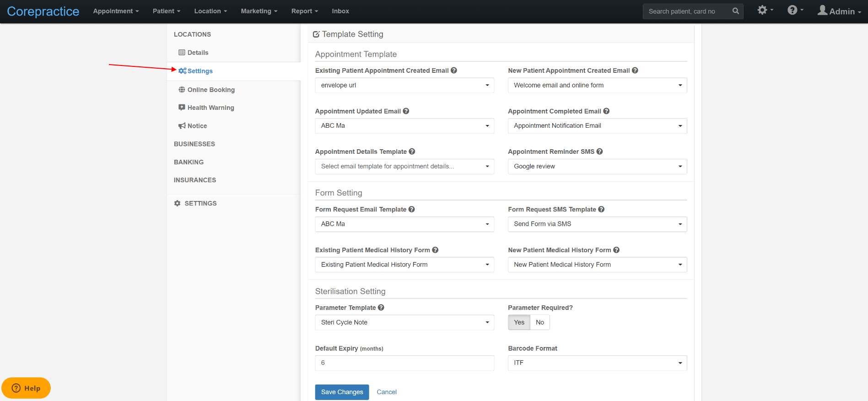
Task: Open the question mark help menu in navbar
Action: [x=795, y=10]
